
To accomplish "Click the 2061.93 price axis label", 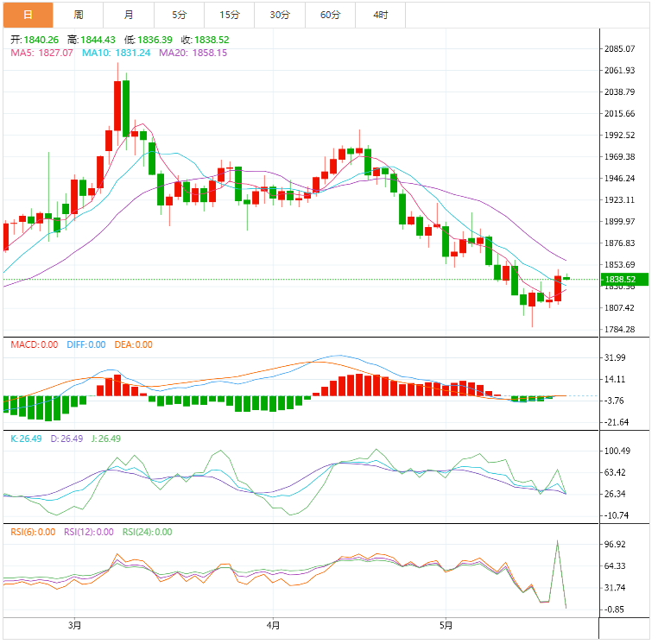I will tap(619, 71).
